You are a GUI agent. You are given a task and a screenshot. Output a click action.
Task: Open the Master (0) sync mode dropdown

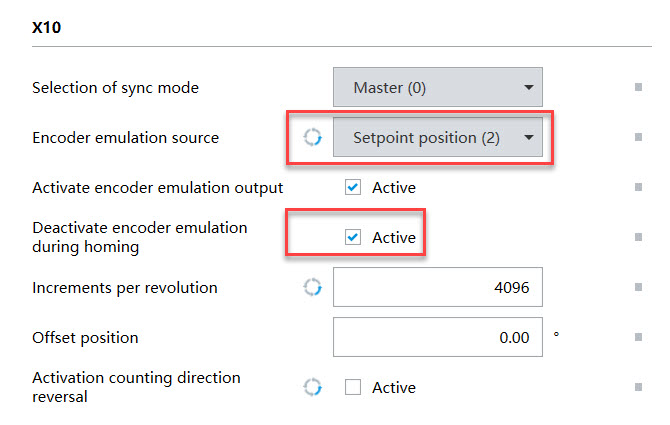(x=438, y=87)
